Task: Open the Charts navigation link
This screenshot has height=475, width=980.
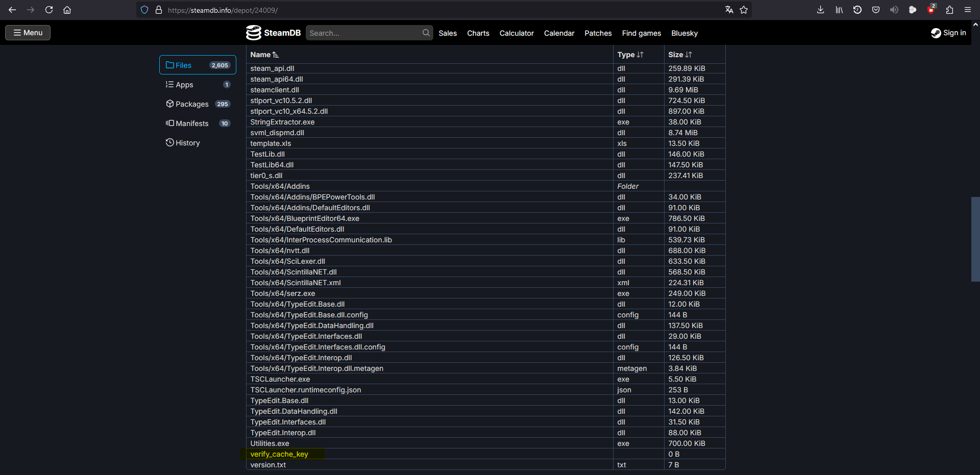Action: click(x=478, y=33)
